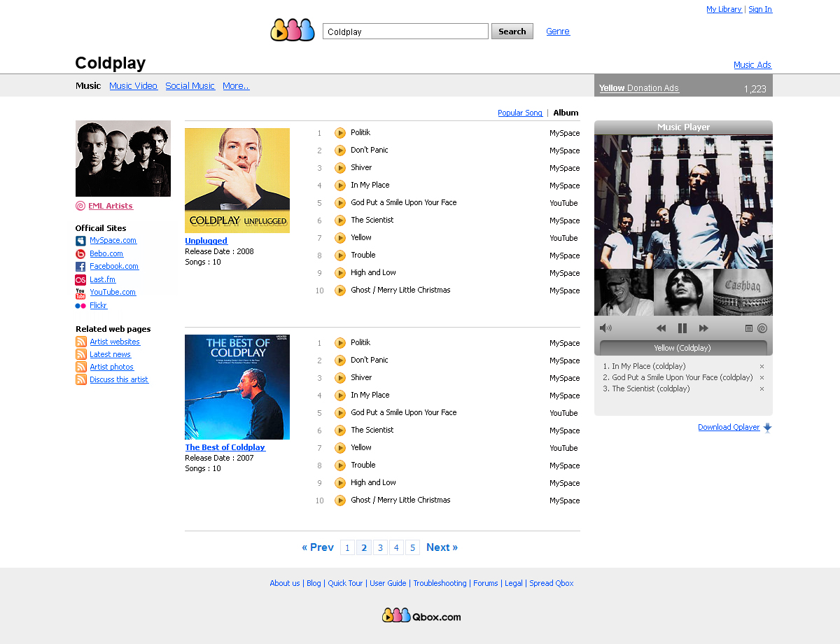Open the User Guide footer link
This screenshot has width=840, height=644.
pyautogui.click(x=388, y=583)
